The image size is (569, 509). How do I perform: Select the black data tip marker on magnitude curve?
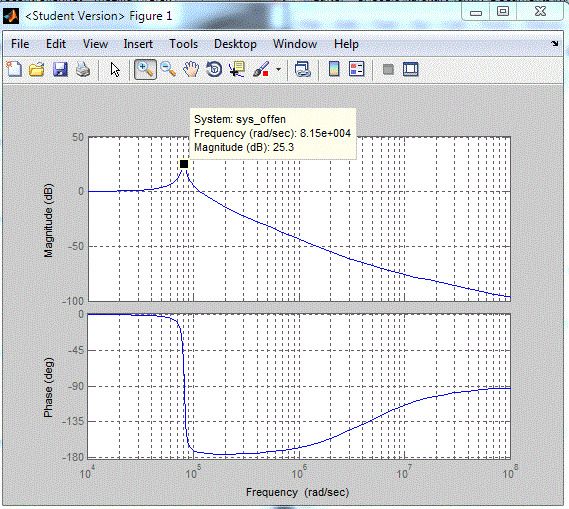coord(184,164)
